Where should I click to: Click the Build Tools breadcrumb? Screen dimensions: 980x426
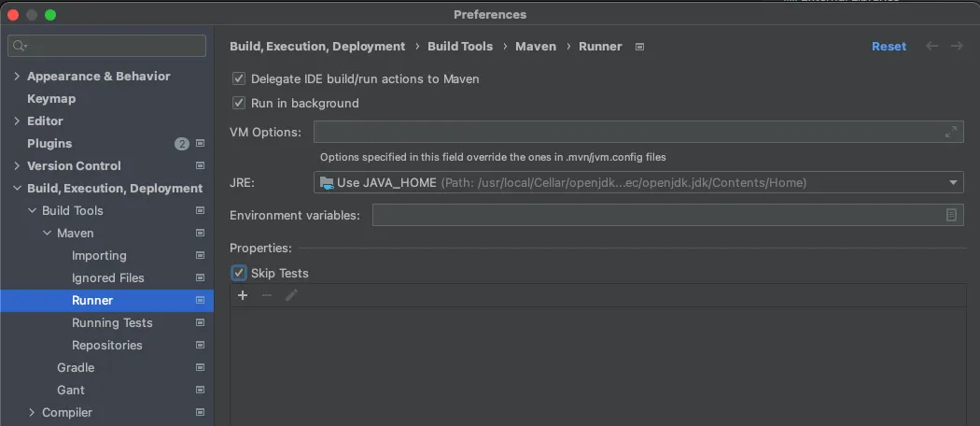tap(460, 46)
